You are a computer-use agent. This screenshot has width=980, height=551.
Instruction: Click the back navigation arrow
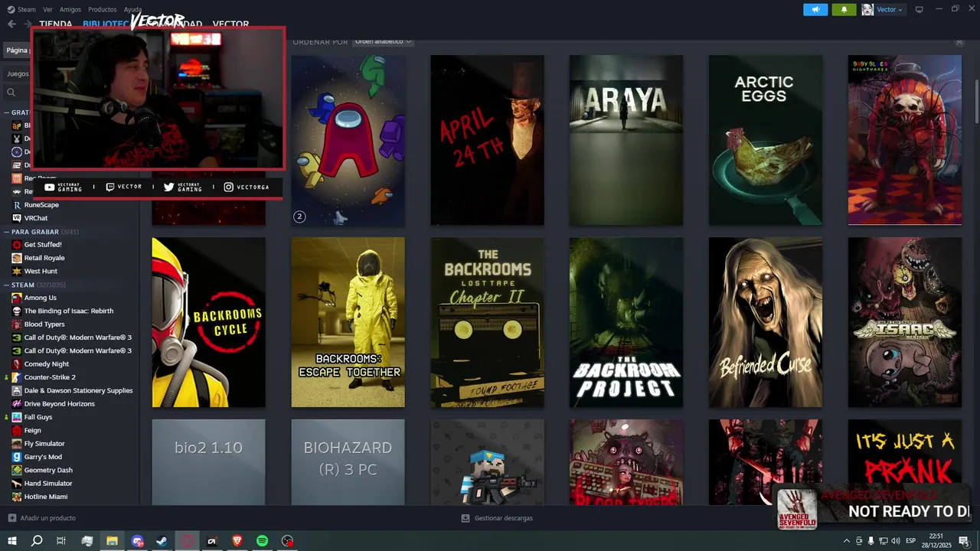click(x=11, y=24)
